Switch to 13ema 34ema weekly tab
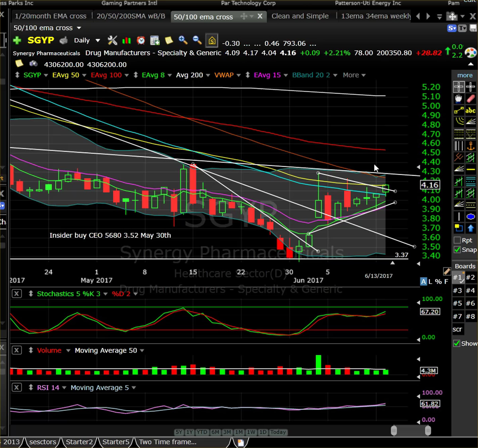The image size is (478, 448). click(x=376, y=16)
